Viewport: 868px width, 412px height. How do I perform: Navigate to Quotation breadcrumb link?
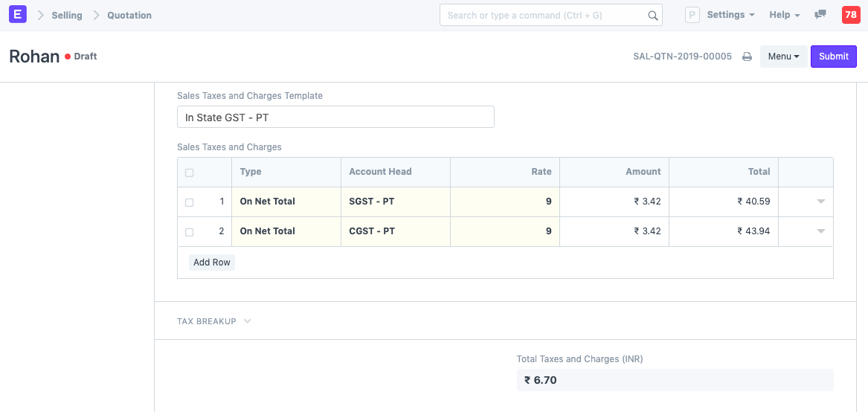pyautogui.click(x=129, y=15)
